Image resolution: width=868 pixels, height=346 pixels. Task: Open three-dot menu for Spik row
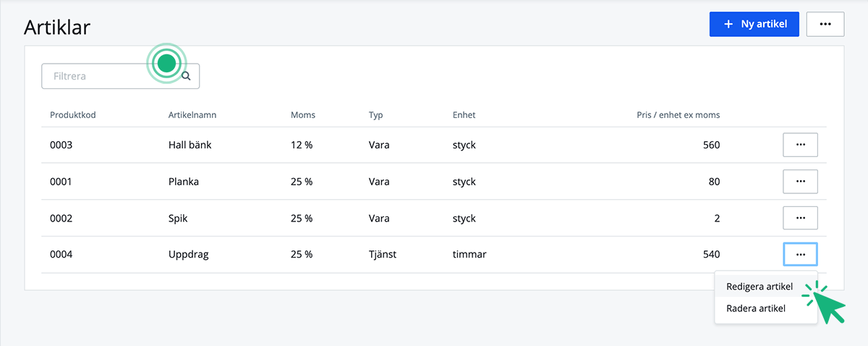(x=800, y=218)
